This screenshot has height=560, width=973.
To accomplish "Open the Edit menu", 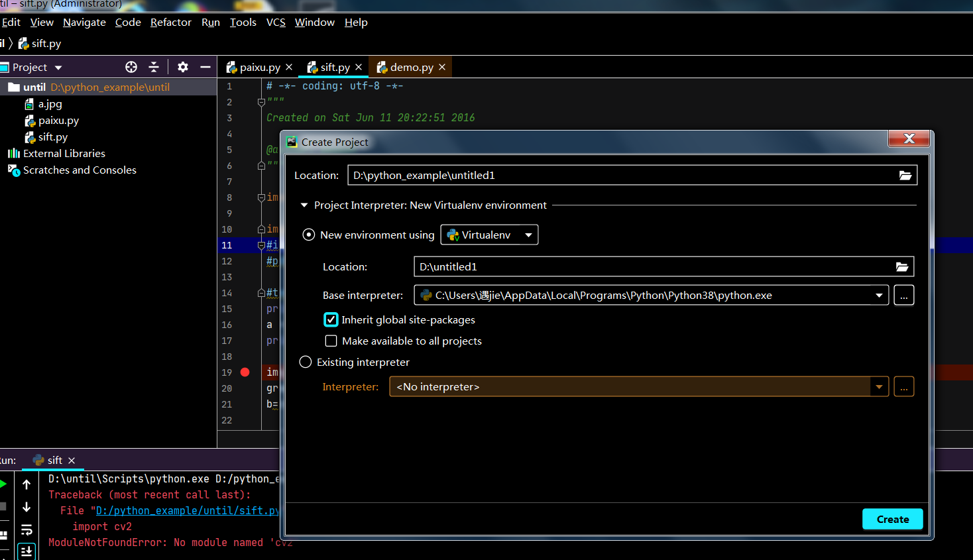I will point(11,23).
